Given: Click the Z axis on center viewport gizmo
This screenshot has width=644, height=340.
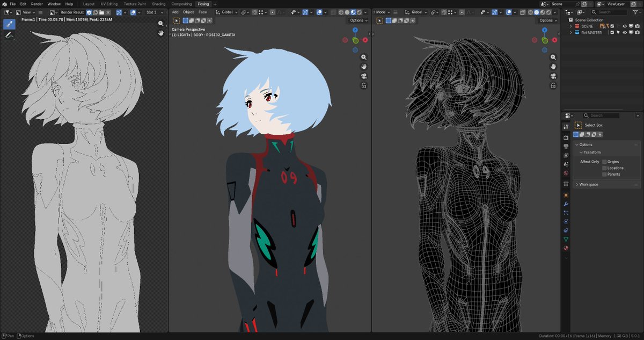Looking at the screenshot, I should [x=355, y=30].
